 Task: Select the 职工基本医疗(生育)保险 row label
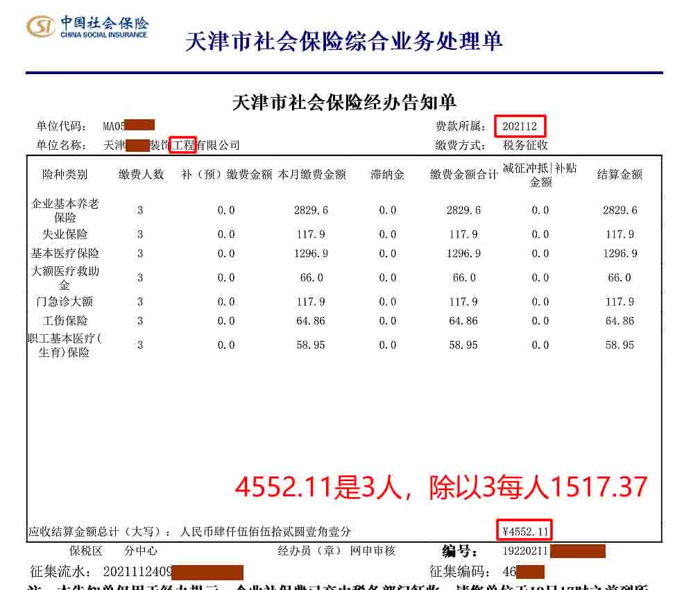tap(65, 345)
